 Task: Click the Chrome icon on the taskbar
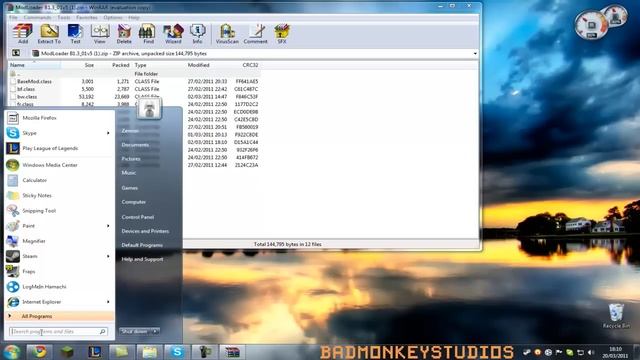(x=40, y=352)
